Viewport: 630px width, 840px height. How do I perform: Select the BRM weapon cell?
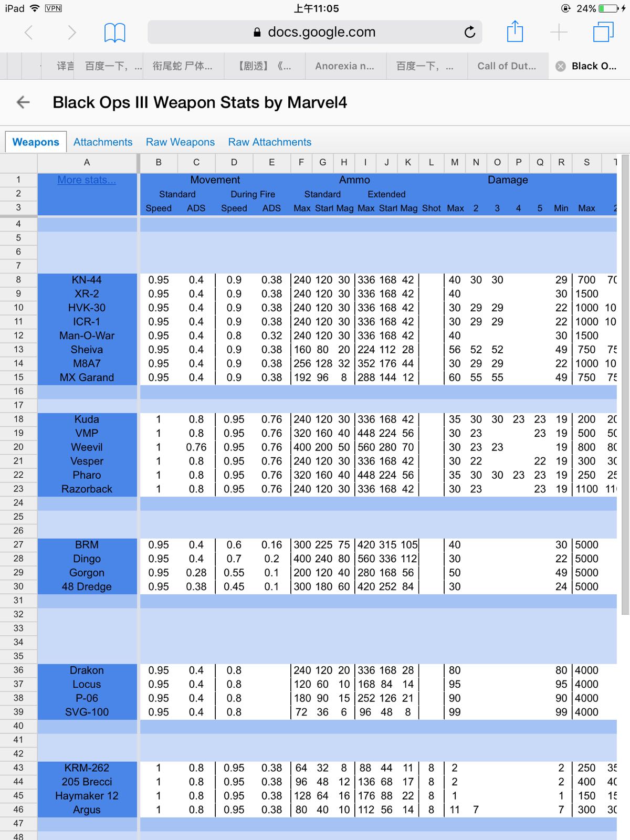coord(87,545)
